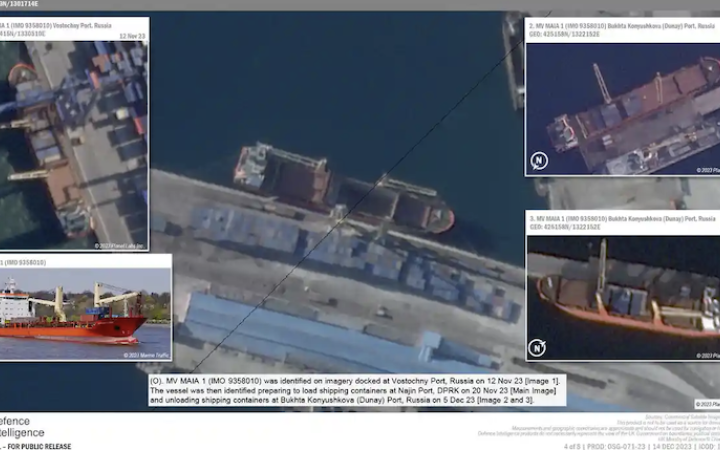This screenshot has width=720, height=450.
Task: Select '© 2023 Planet Labs Inc.' credit text
Action: point(119,246)
